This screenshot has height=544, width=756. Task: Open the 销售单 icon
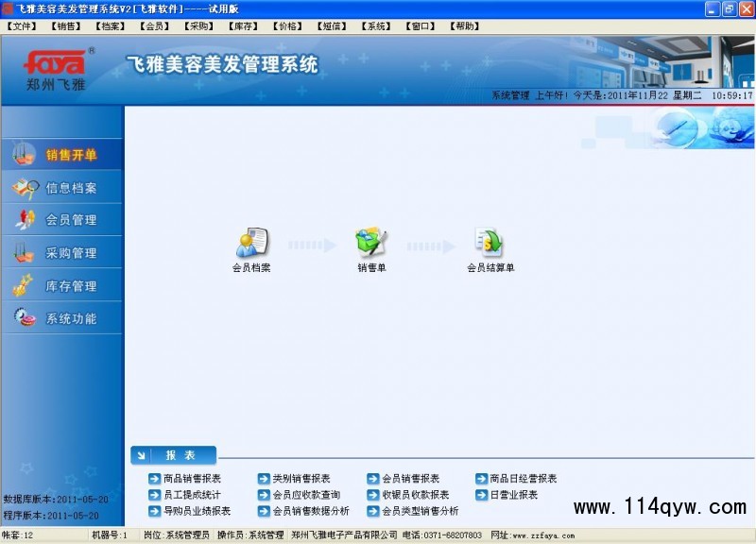tap(370, 244)
